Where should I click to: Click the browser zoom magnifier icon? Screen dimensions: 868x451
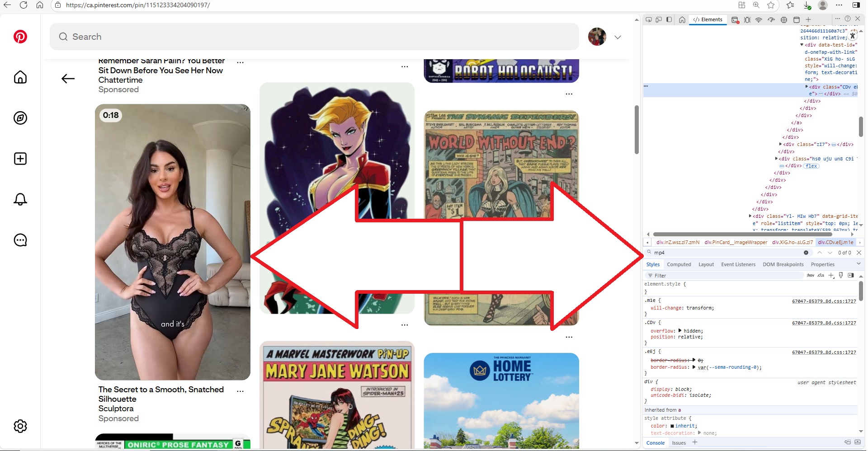pos(756,5)
